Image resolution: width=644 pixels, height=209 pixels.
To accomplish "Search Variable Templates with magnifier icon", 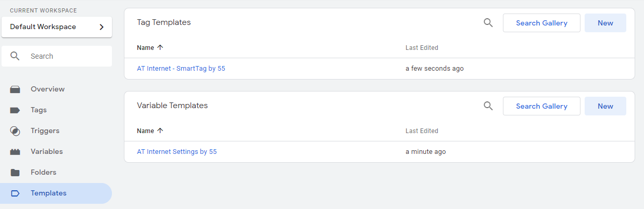I will pos(488,106).
